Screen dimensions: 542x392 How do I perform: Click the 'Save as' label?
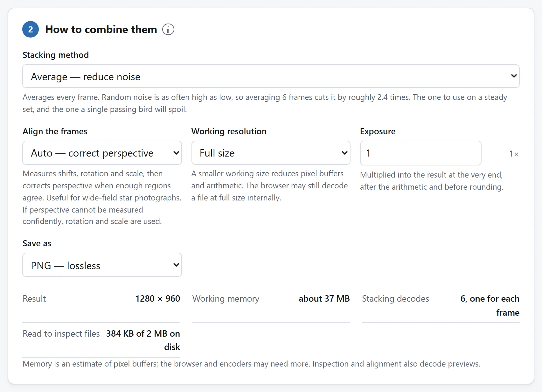37,243
